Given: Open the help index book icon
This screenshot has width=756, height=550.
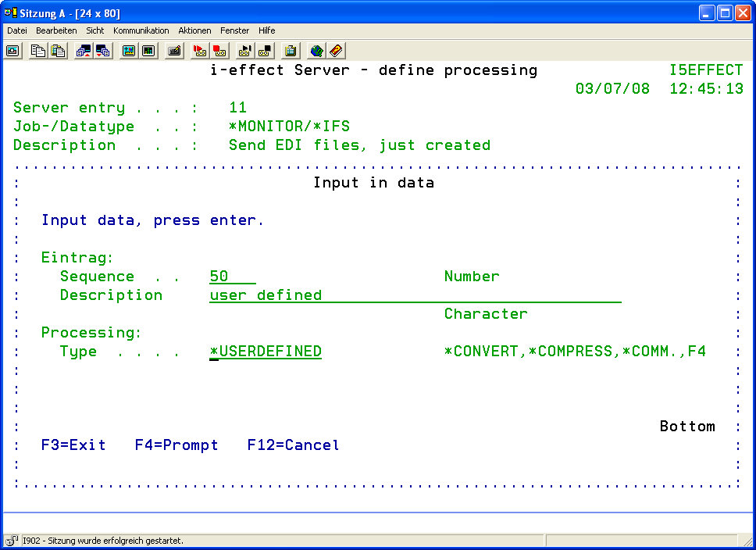Looking at the screenshot, I should [336, 51].
